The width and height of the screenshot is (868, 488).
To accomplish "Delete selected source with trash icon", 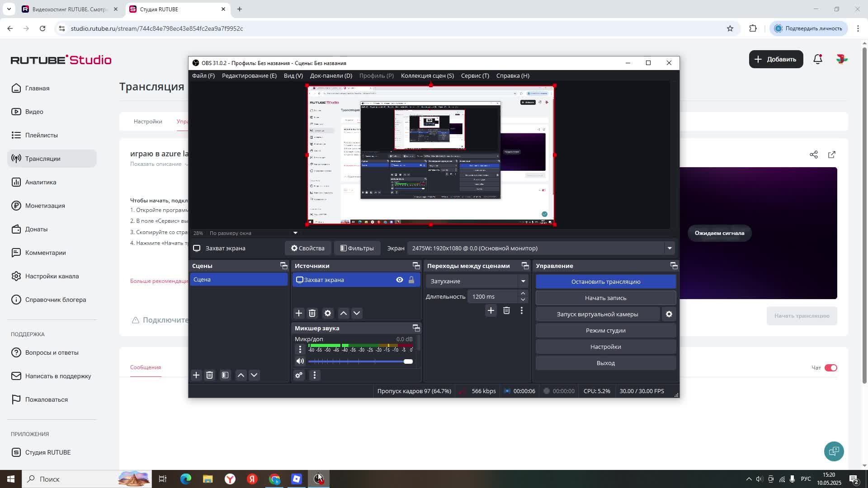I will pyautogui.click(x=312, y=313).
